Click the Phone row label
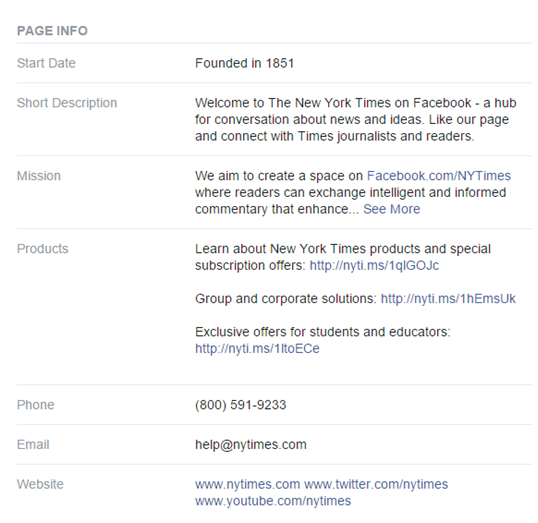Viewport: 538px width, 523px height. click(36, 405)
